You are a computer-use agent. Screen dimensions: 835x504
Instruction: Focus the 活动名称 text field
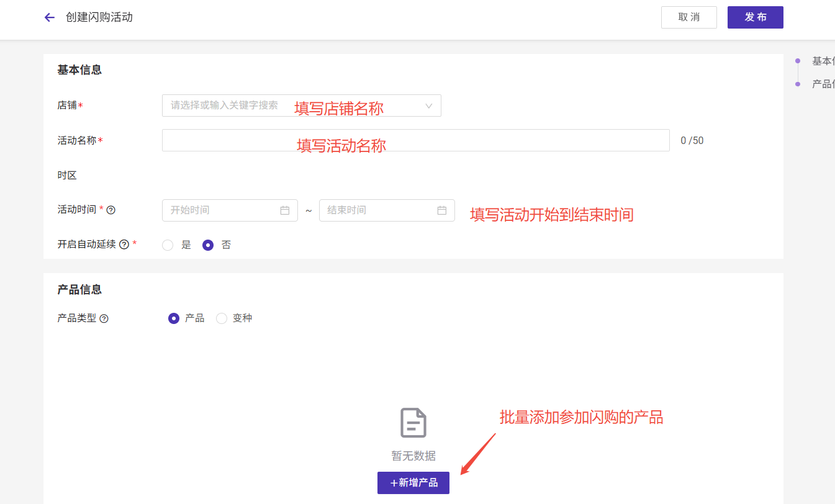click(x=415, y=140)
